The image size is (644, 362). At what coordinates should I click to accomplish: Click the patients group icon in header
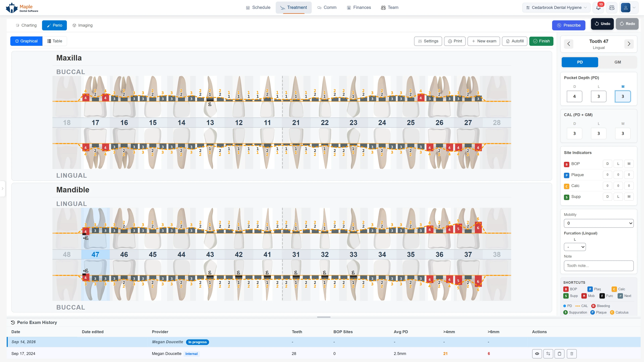pos(612,8)
